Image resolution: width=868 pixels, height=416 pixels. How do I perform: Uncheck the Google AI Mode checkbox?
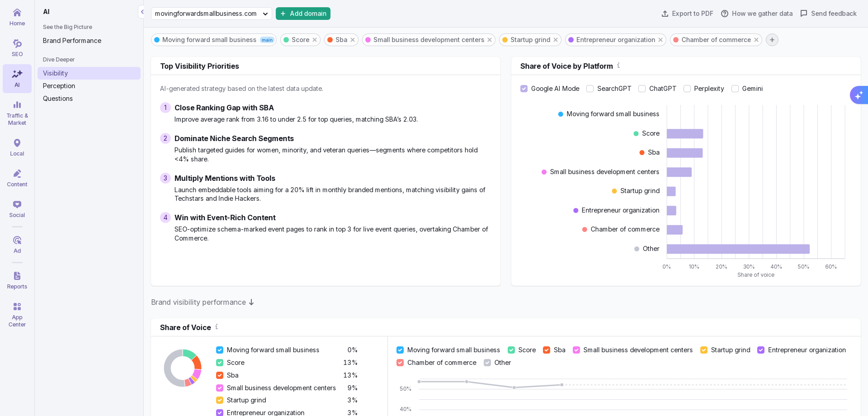(x=524, y=89)
